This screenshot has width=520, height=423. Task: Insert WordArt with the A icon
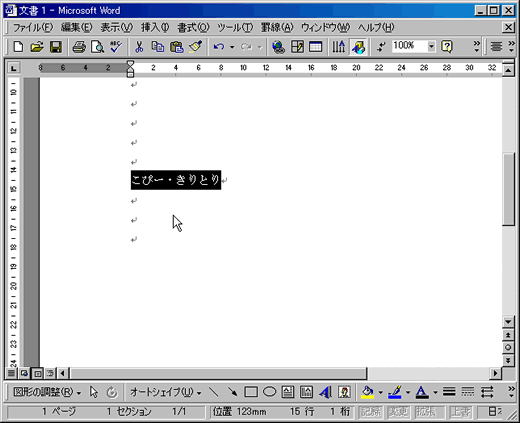click(x=325, y=392)
